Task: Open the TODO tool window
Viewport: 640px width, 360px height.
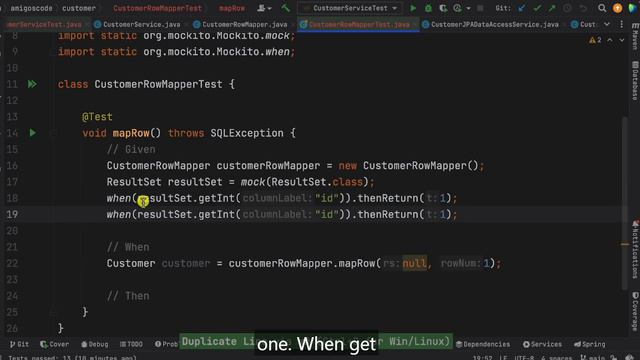Action: point(131,344)
